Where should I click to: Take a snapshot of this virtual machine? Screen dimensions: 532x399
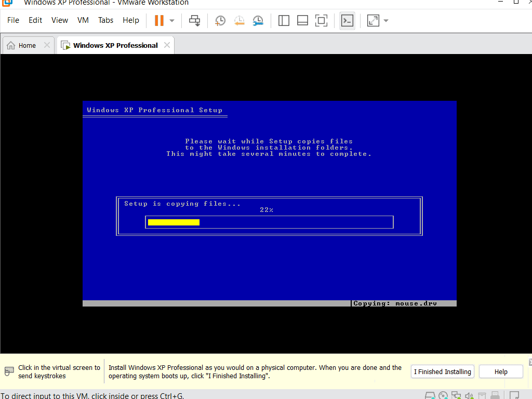[x=220, y=20]
